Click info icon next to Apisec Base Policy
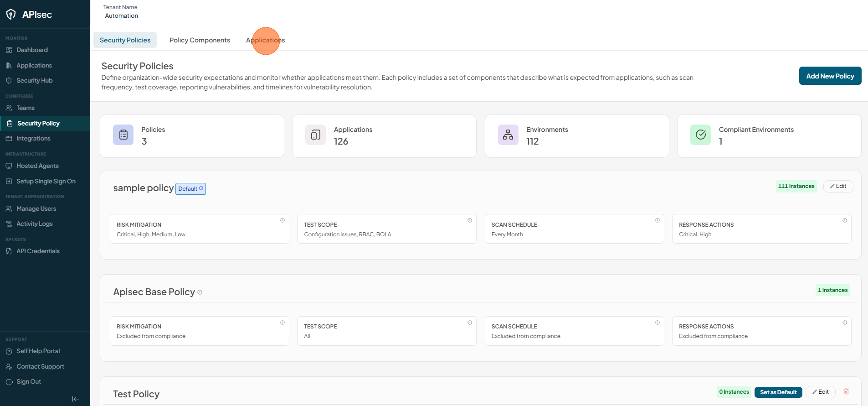The width and height of the screenshot is (868, 406). pyautogui.click(x=200, y=292)
